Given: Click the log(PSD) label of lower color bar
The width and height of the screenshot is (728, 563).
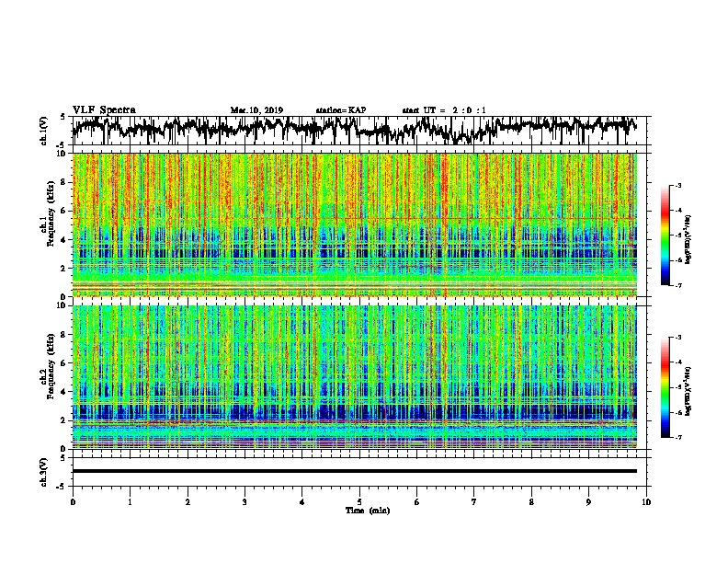Looking at the screenshot, I should pyautogui.click(x=688, y=391).
